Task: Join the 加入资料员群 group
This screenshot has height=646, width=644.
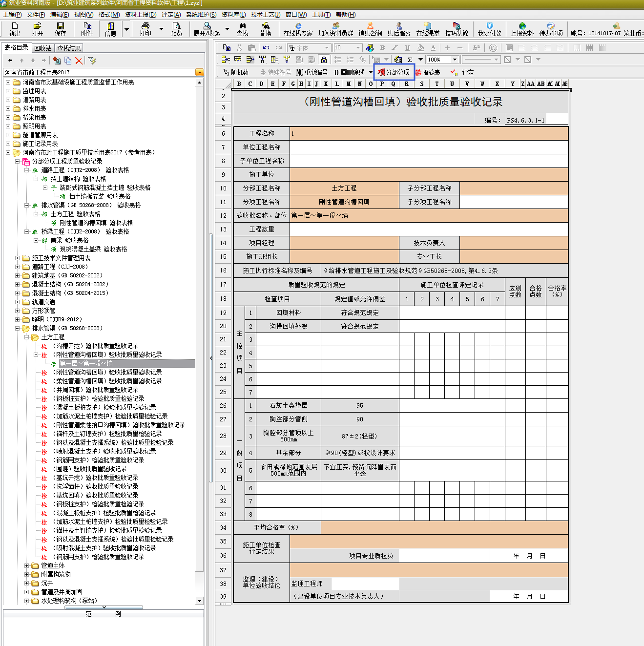Action: (x=336, y=29)
